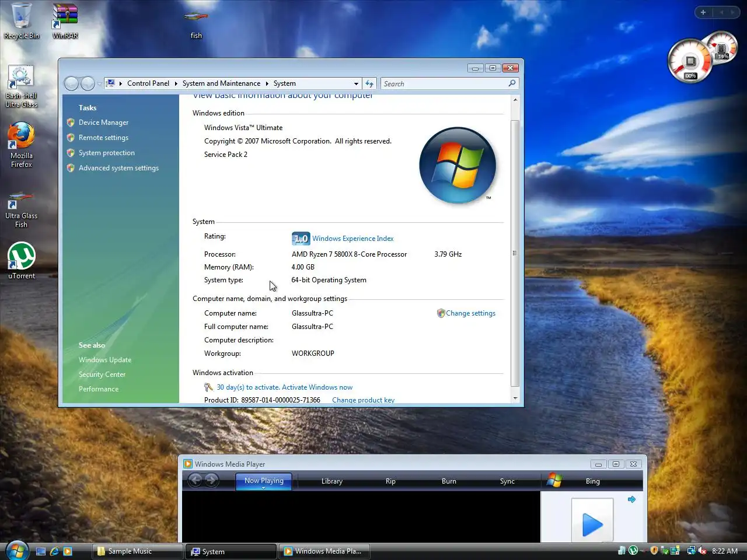Click the search magnifier in System window

[512, 83]
